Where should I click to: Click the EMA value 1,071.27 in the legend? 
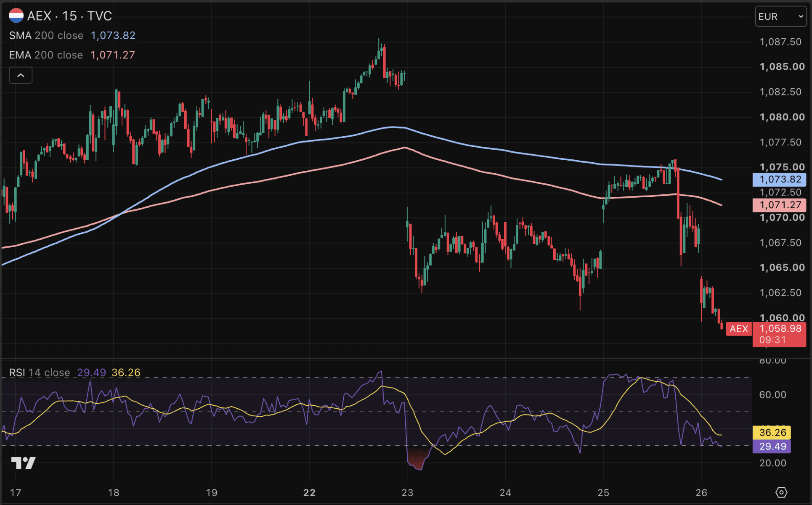tap(113, 55)
